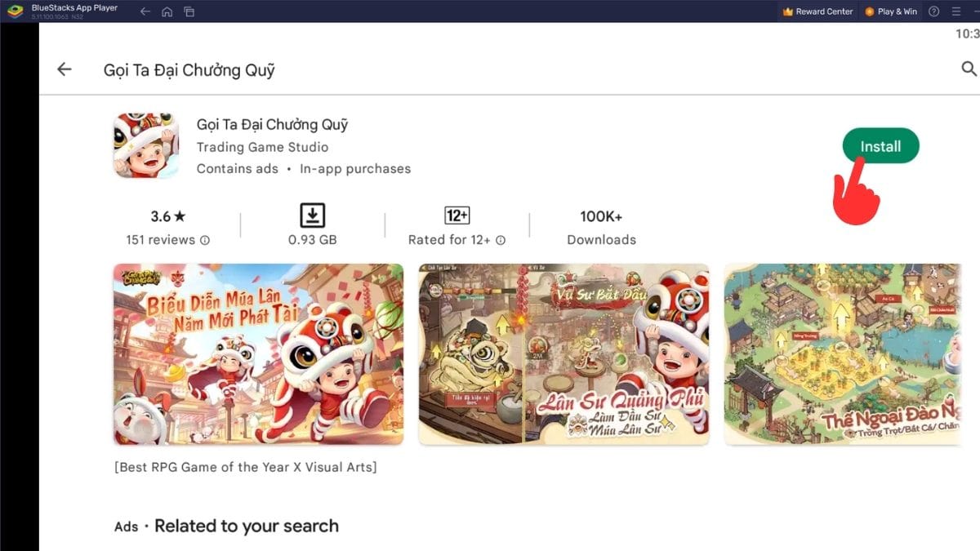Tap the Play Store back arrow

[65, 69]
